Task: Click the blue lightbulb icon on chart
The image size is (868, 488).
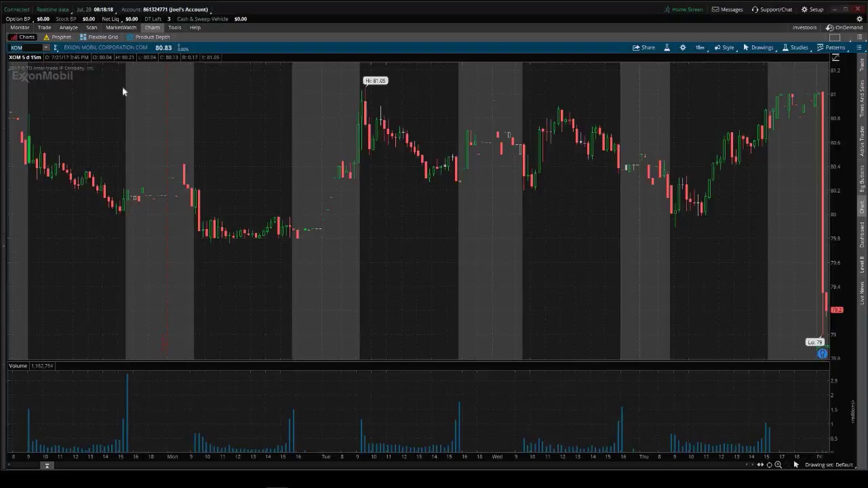Action: (x=823, y=354)
